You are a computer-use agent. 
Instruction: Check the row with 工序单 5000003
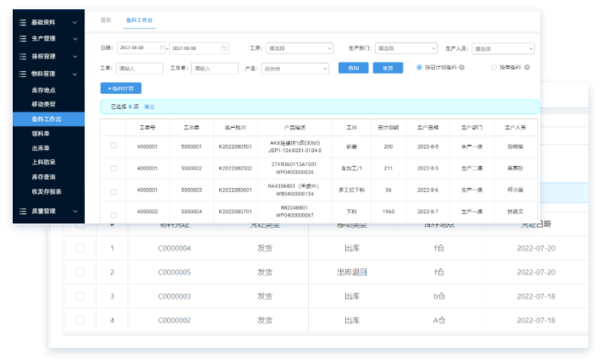point(113,192)
